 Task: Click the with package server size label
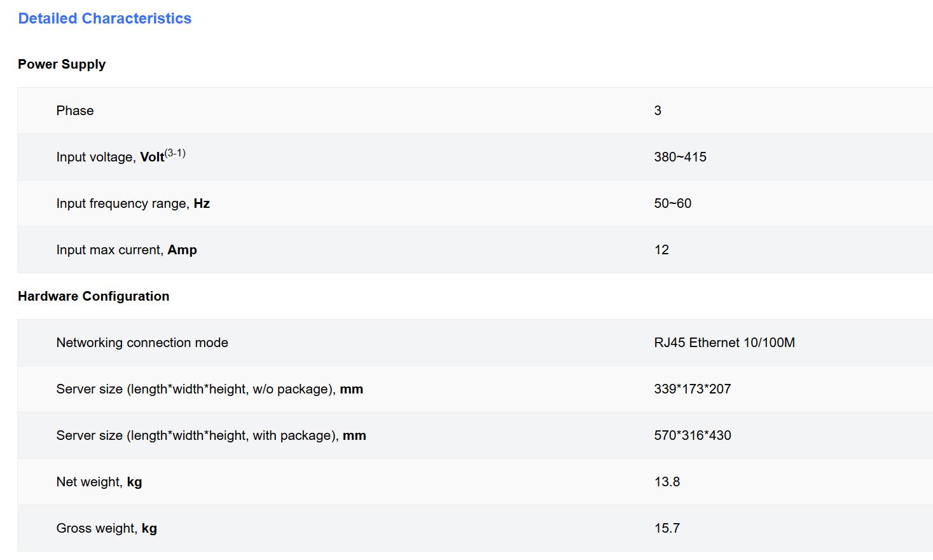[211, 435]
